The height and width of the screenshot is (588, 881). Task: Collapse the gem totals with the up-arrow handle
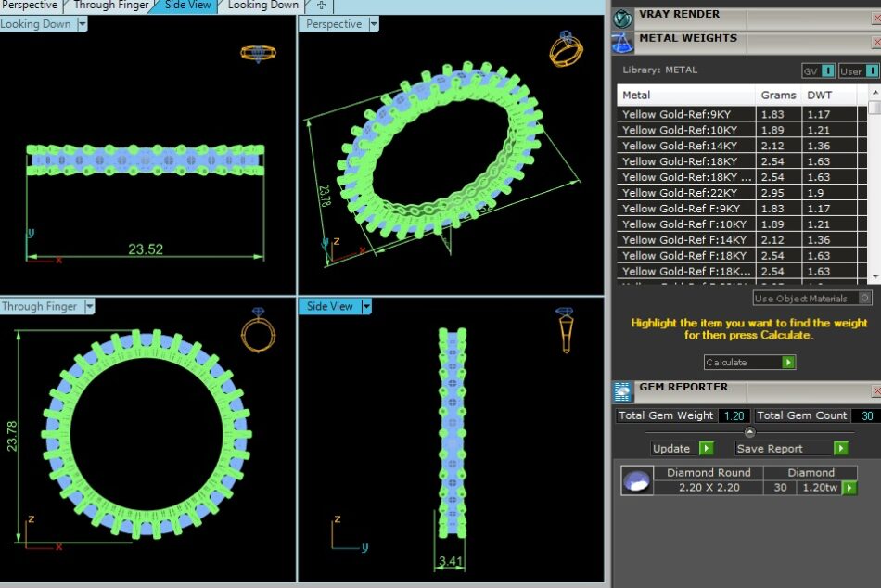(749, 431)
